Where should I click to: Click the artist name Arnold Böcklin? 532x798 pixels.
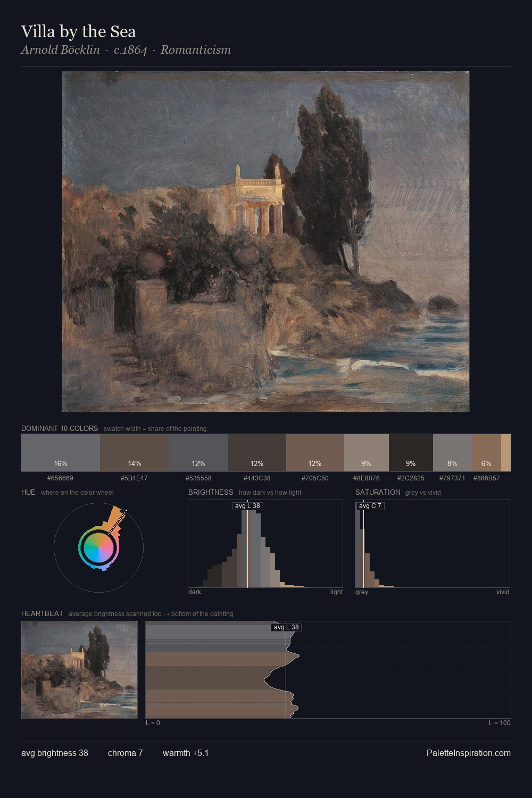click(60, 50)
